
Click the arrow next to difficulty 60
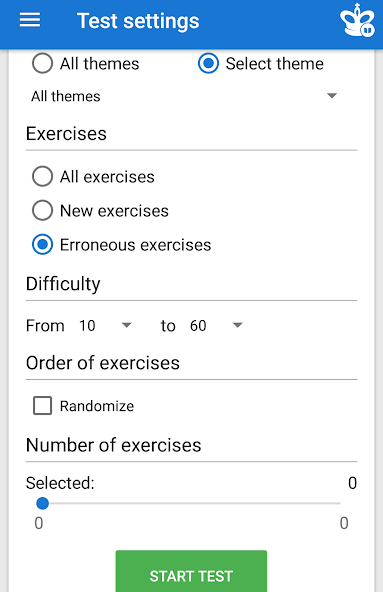click(x=237, y=325)
